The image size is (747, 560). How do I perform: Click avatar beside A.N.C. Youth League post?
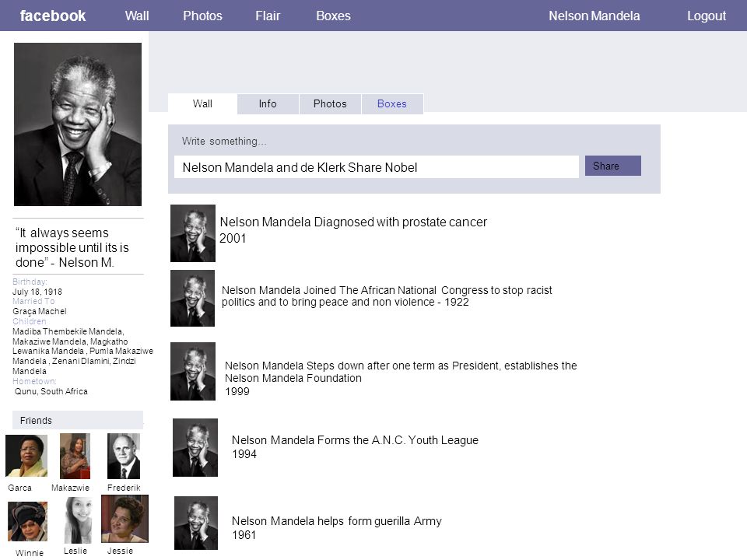coord(195,448)
